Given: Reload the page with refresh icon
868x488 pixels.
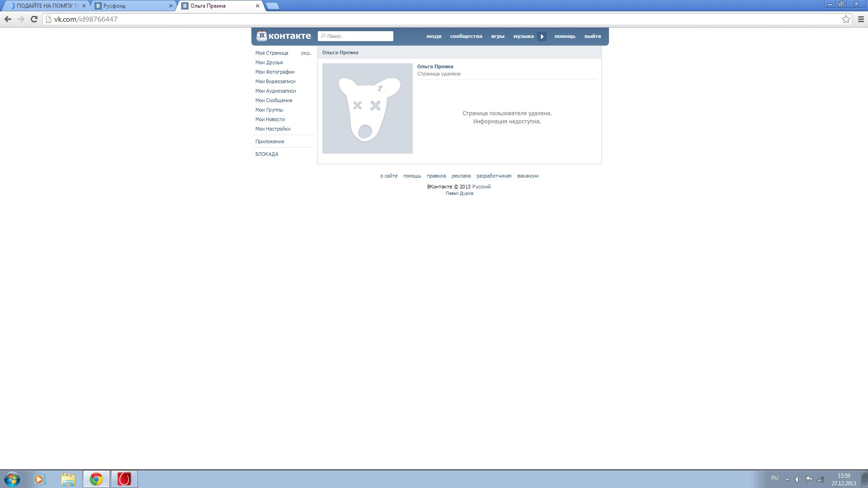Looking at the screenshot, I should (x=34, y=19).
